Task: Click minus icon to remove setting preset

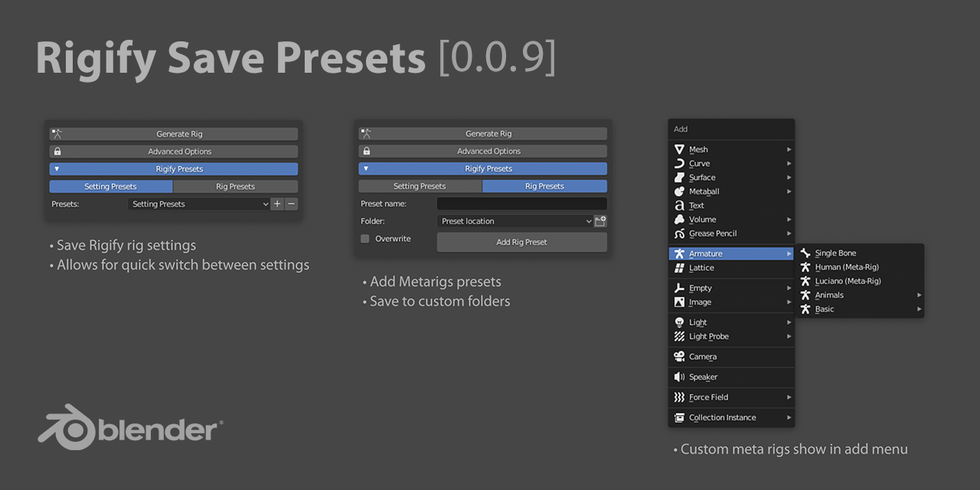Action: (x=291, y=204)
